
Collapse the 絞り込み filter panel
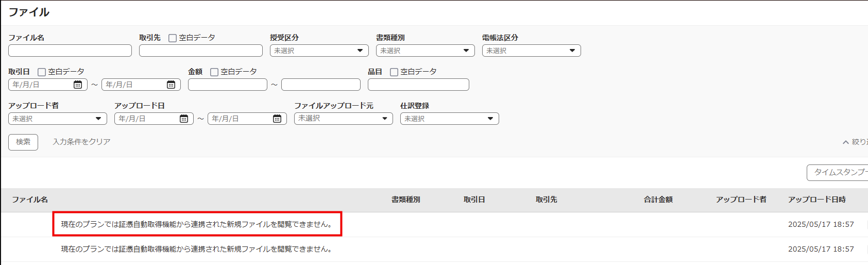pos(855,142)
